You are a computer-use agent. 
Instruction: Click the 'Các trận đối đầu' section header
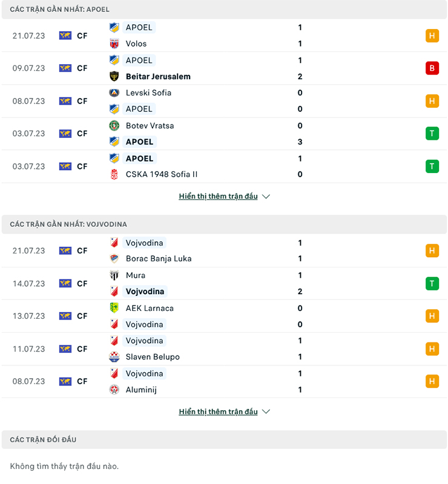(43, 440)
